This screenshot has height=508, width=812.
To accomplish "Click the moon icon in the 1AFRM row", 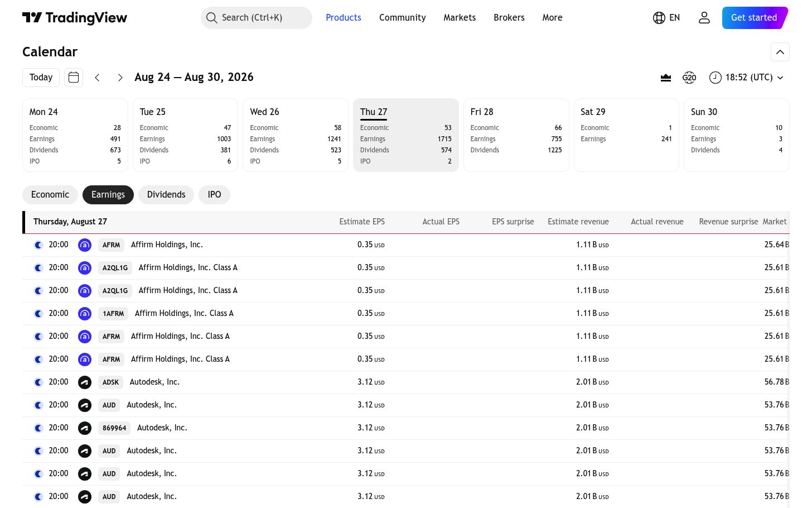I will point(38,314).
